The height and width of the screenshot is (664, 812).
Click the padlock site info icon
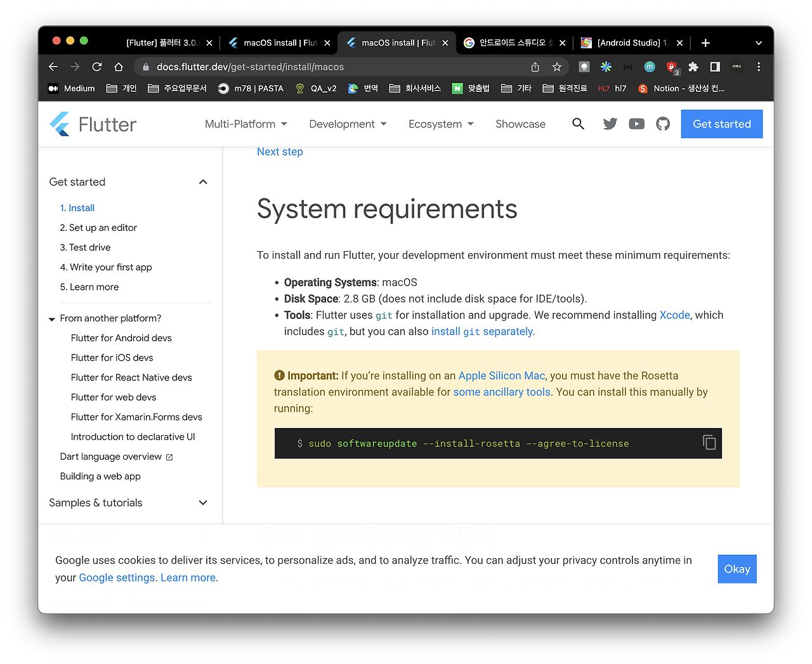[146, 67]
